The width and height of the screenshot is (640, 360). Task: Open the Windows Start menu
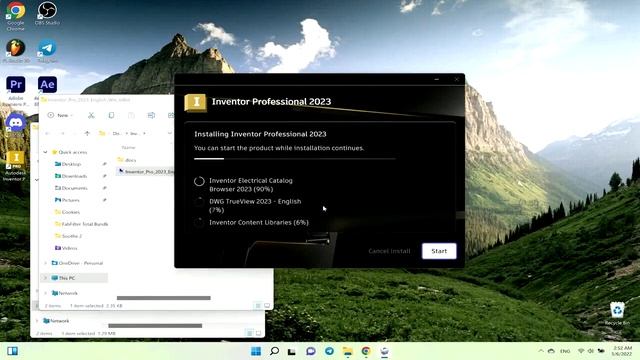[256, 351]
